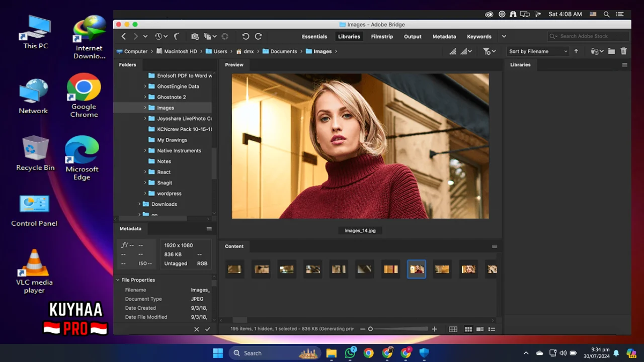Click the thumbnail quality checker icon
The image size is (644, 362).
453,51
